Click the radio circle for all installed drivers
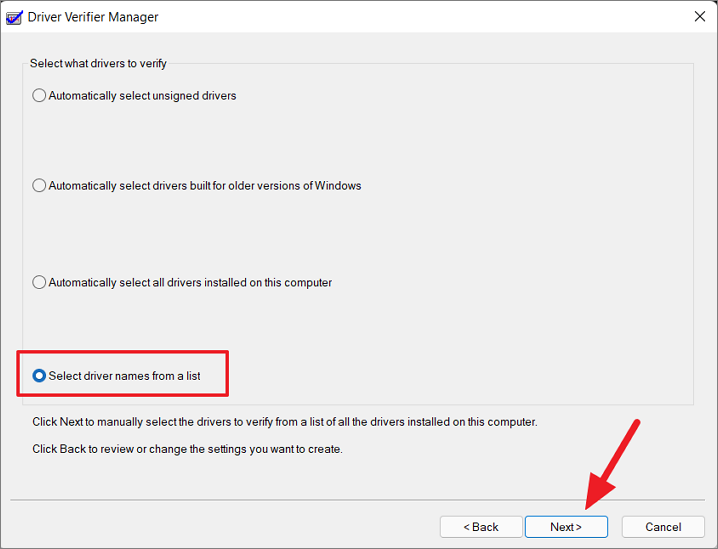Viewport: 718px width, 549px height. (39, 282)
